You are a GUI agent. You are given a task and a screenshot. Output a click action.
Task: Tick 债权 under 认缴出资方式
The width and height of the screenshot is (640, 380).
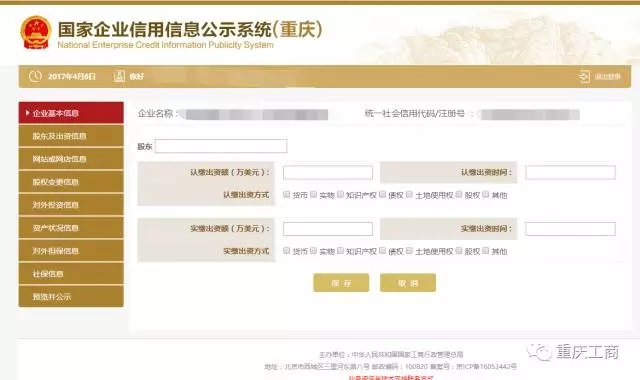coord(382,194)
